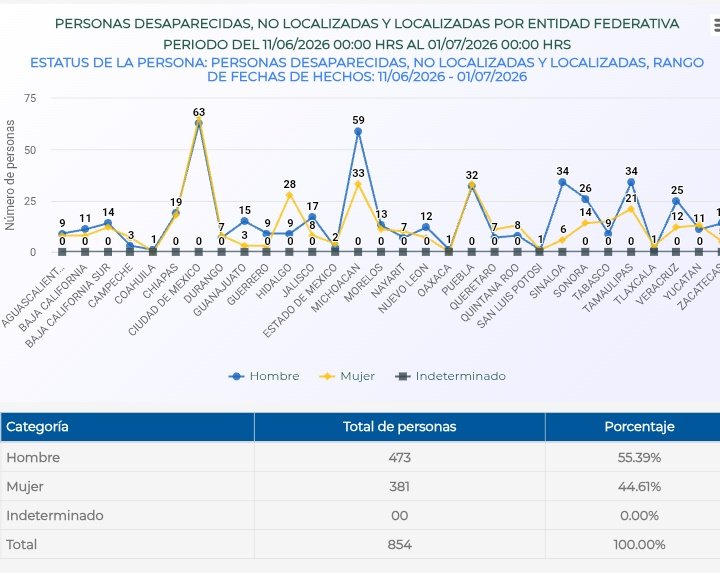Click the Indeterminado percentage 0.00%
720x573 pixels.
(639, 516)
